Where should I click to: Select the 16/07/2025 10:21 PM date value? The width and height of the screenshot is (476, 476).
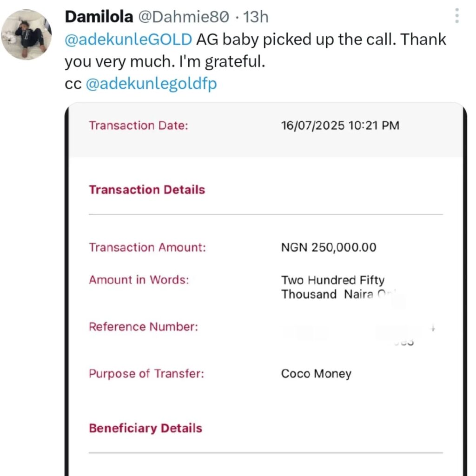coord(340,126)
